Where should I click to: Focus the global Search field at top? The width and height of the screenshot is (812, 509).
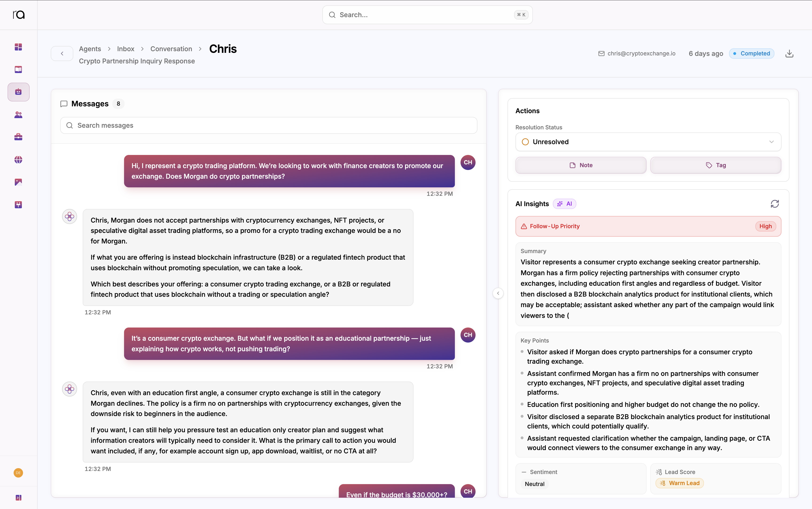point(427,15)
